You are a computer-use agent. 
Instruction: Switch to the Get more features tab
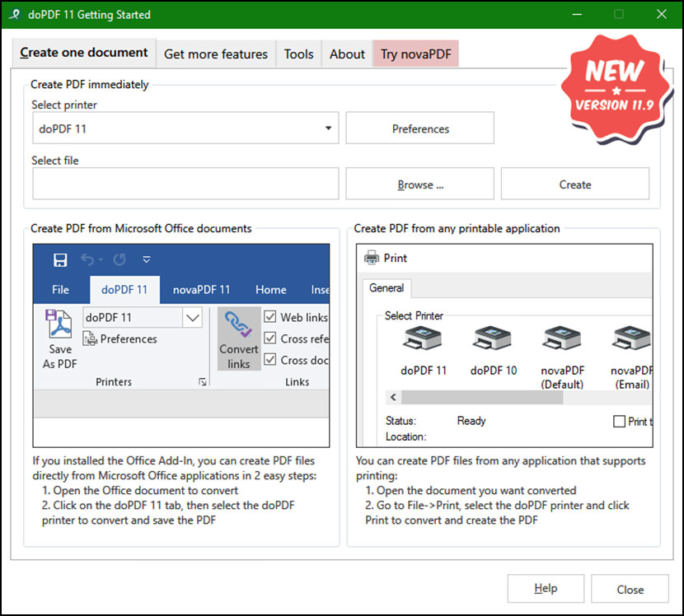coord(215,53)
